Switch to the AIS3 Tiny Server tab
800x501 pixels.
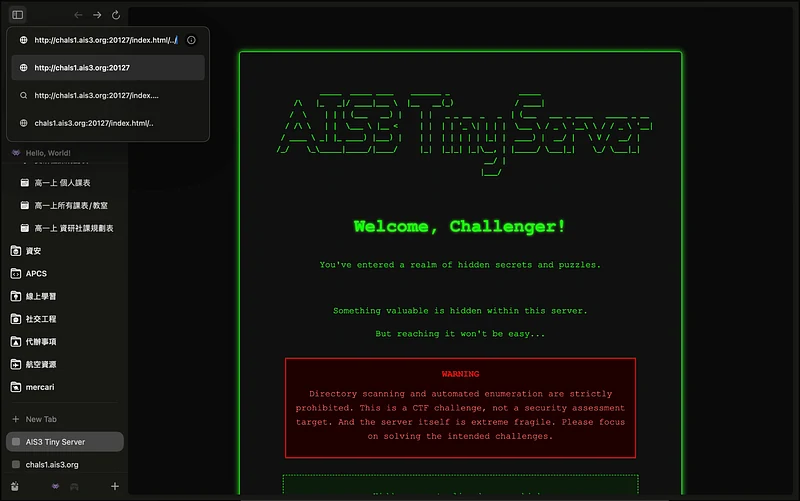click(x=65, y=442)
